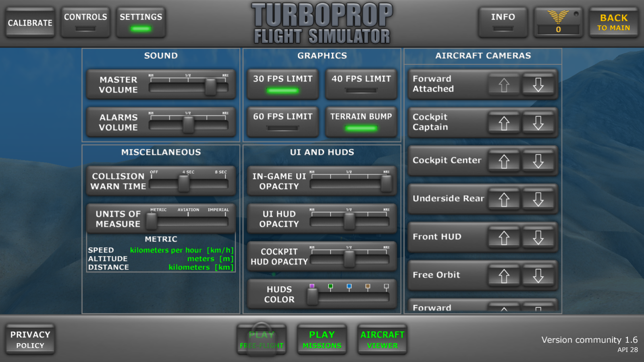This screenshot has height=362, width=644.
Task: Adjust UI HUD Opacity slider
Action: [349, 221]
